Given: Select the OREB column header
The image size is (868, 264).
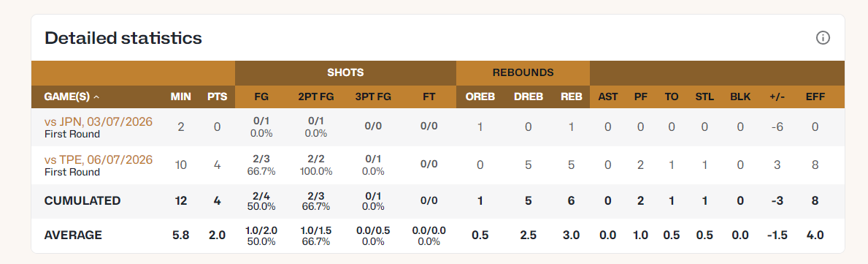Looking at the screenshot, I should [x=480, y=97].
